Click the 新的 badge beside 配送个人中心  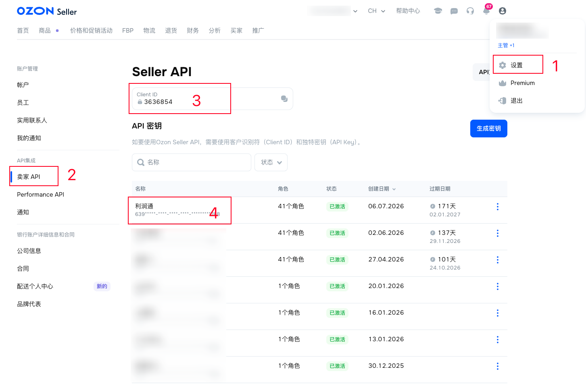point(102,286)
